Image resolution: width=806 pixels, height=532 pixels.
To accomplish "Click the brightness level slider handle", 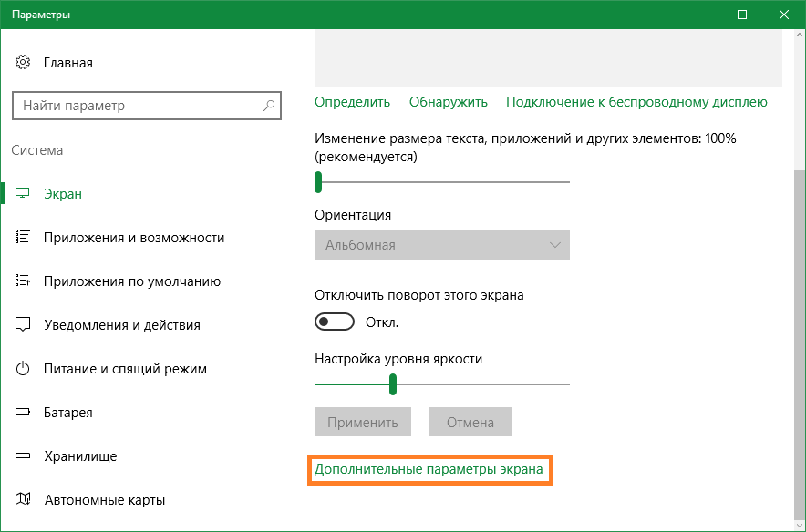I will (392, 384).
